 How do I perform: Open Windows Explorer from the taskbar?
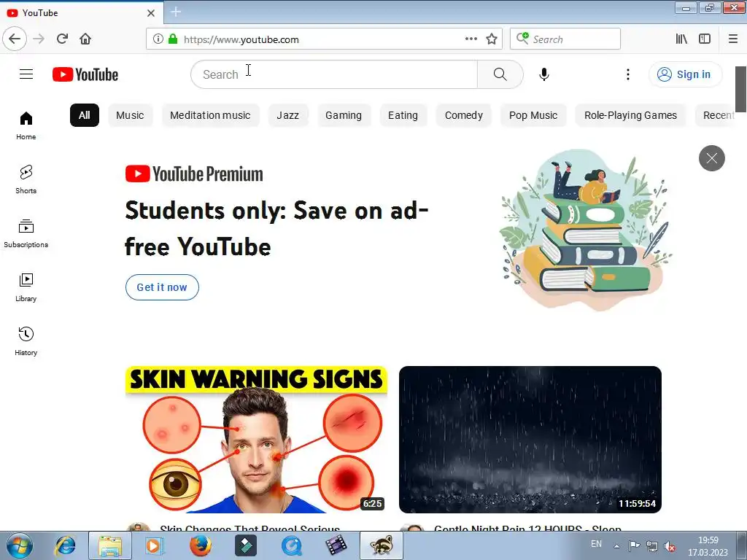pyautogui.click(x=110, y=545)
